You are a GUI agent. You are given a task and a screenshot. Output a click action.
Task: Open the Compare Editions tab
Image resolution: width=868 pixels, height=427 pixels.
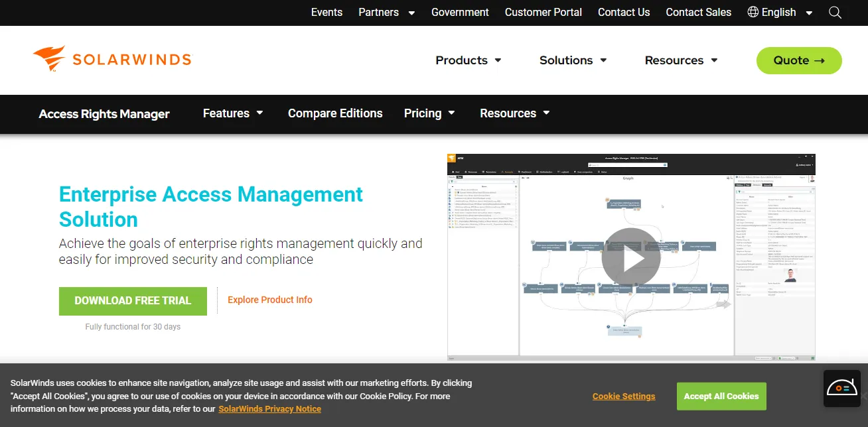[x=335, y=113]
